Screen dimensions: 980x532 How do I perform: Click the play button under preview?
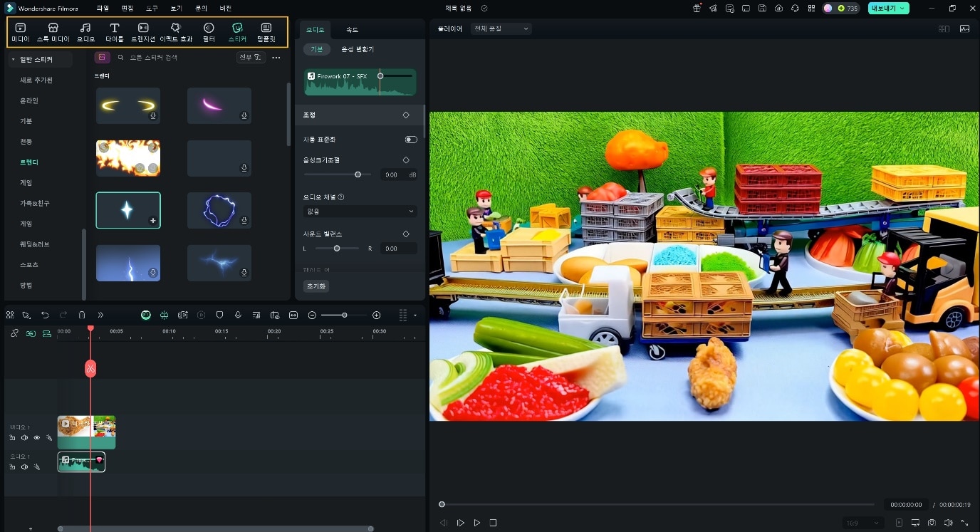[477, 523]
